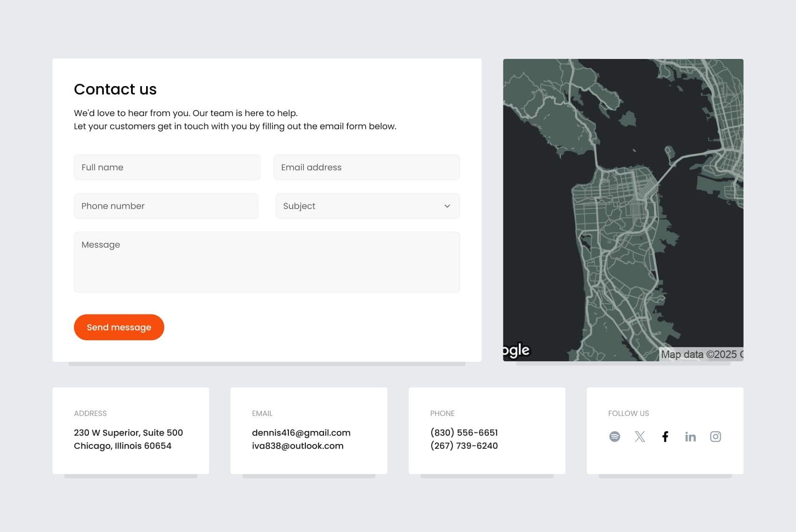Select the 230 W Superior address text
The height and width of the screenshot is (532, 796).
tap(128, 433)
